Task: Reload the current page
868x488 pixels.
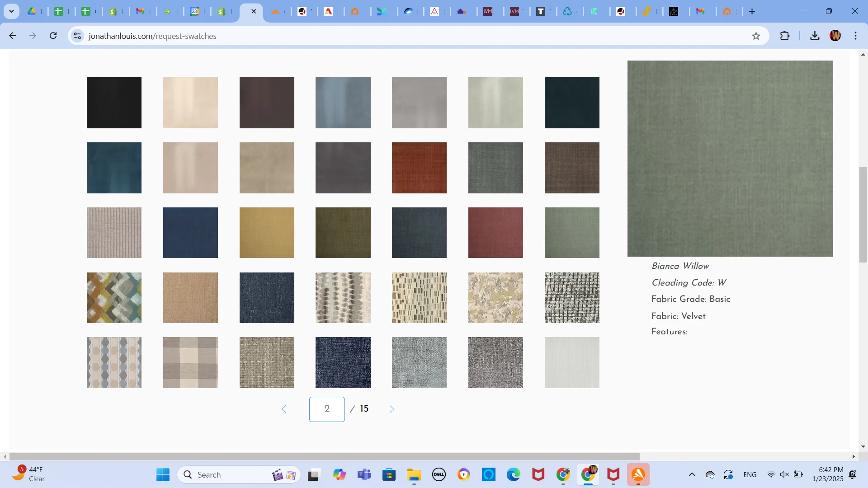Action: [53, 36]
